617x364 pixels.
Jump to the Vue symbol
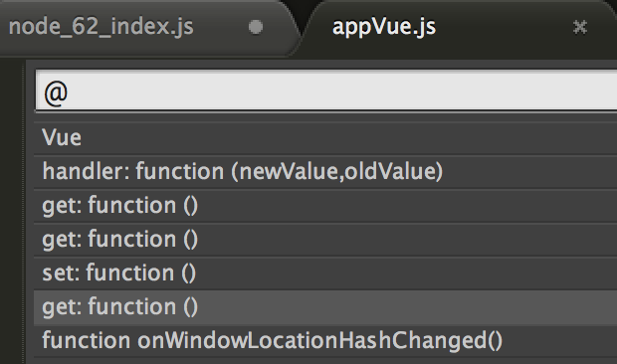point(325,137)
